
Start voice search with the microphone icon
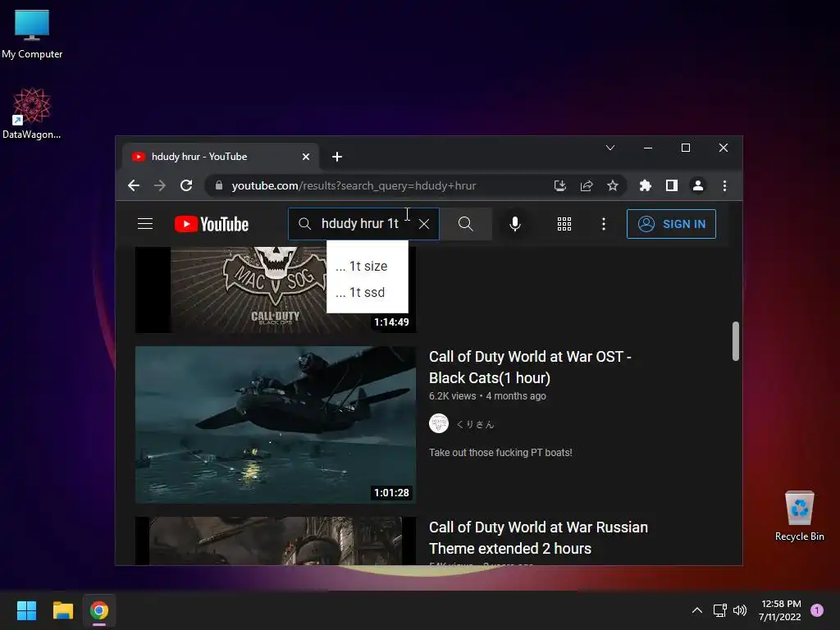point(515,224)
